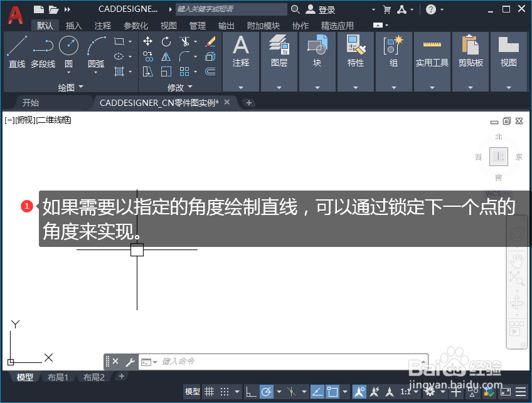This screenshot has width=532, height=403.
Task: Click the Erase tool icon
Action: click(210, 42)
